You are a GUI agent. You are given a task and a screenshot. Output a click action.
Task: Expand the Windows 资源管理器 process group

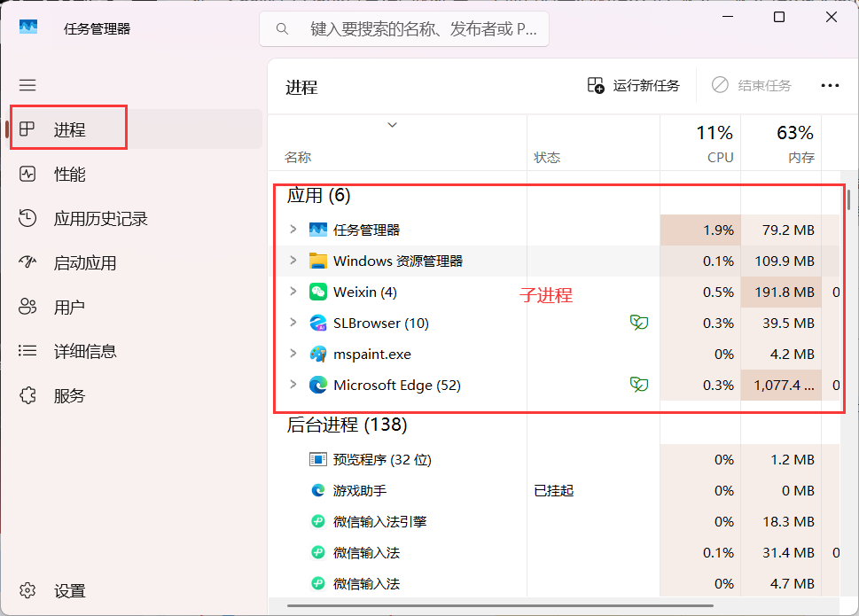[x=293, y=261]
